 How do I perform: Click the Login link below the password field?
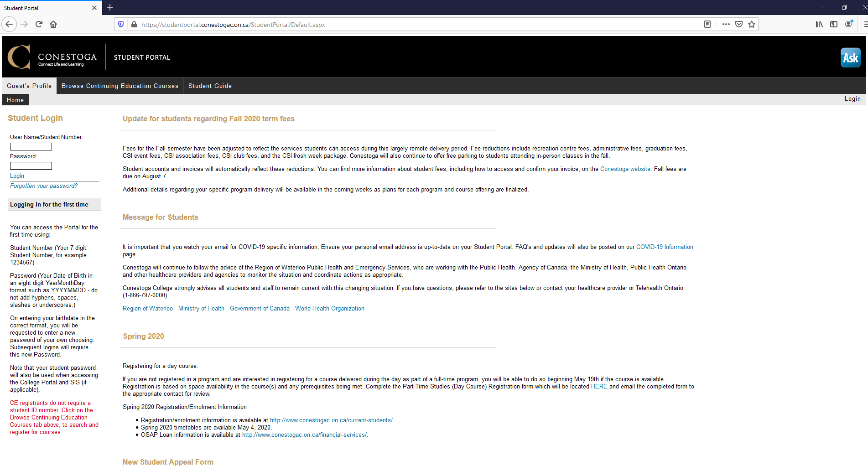click(x=17, y=176)
